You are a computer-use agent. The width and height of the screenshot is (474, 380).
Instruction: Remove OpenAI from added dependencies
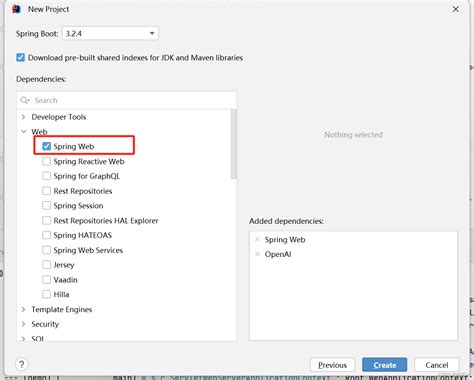click(x=257, y=254)
